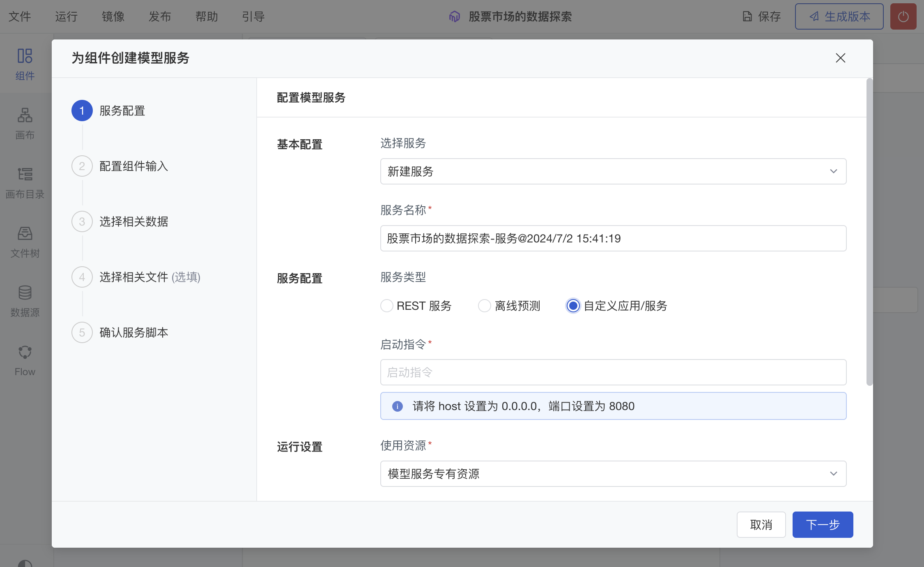
Task: Click the 下一步 next button
Action: click(822, 525)
